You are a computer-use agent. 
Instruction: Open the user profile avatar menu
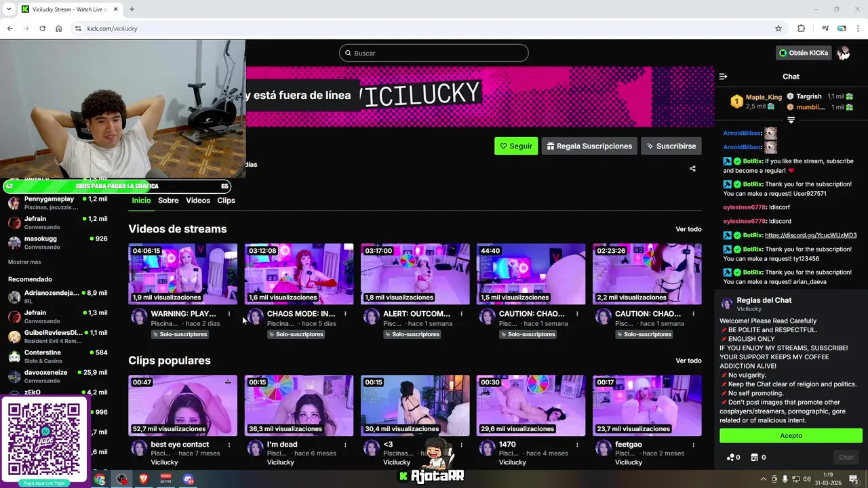point(844,53)
